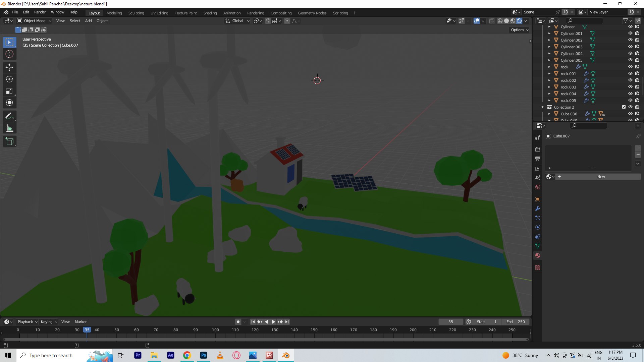Screen dimensions: 644x362
Task: Open the viewport Options dropdown
Action: tap(520, 30)
